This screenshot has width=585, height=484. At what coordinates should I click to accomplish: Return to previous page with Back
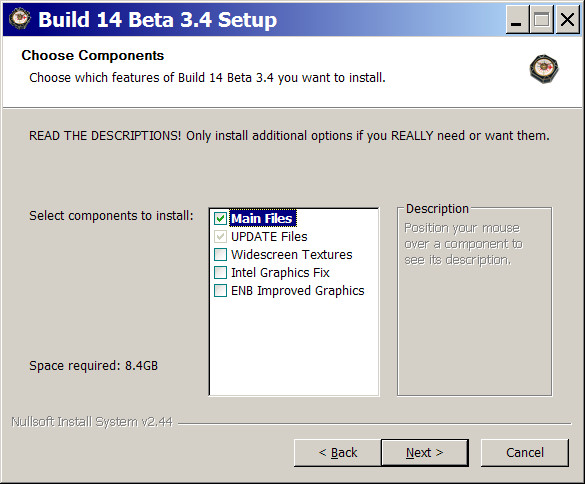[x=338, y=453]
